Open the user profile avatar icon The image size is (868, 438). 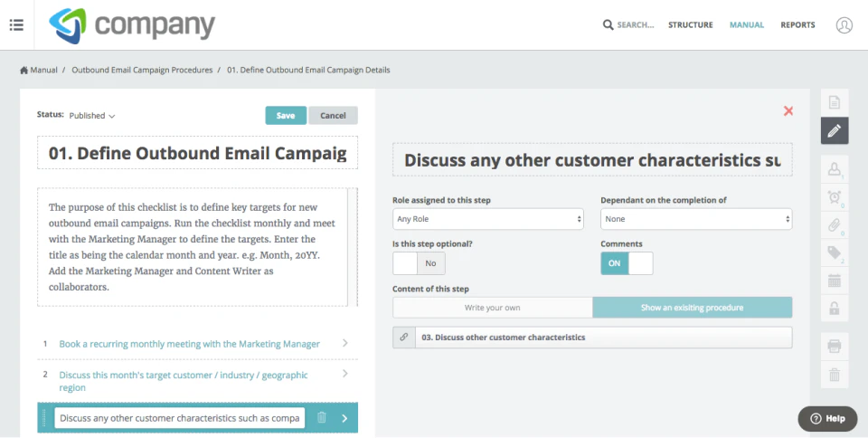(x=844, y=25)
